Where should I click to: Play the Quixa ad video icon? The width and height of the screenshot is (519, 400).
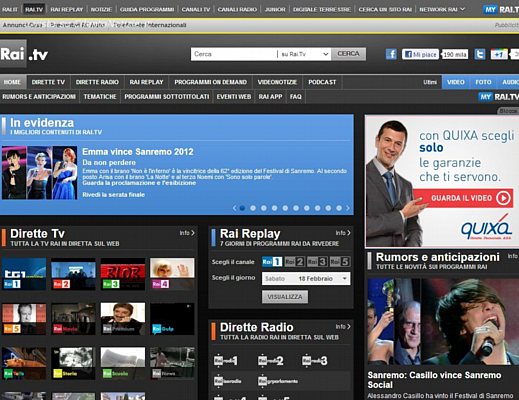coord(503,198)
